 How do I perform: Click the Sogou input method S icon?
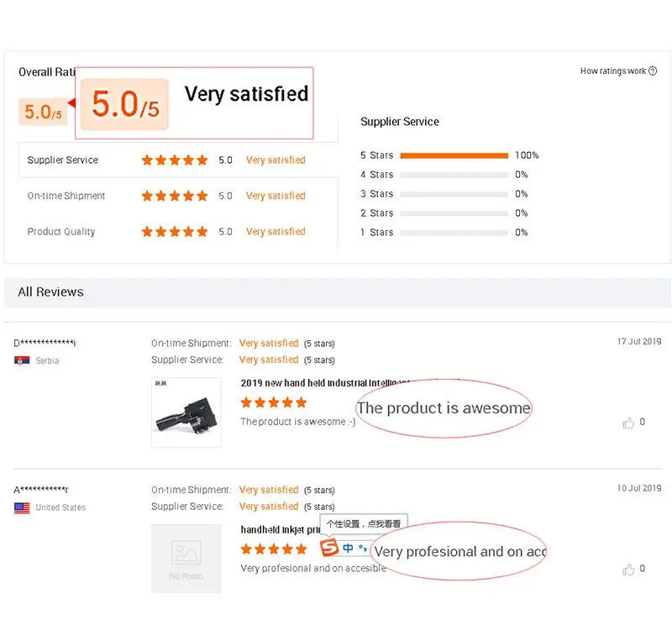(x=329, y=549)
